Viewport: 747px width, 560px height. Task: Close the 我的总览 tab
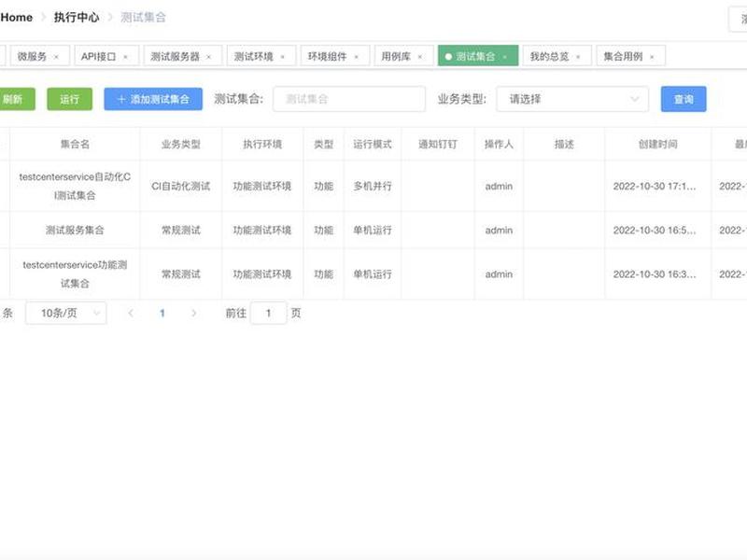coord(578,57)
